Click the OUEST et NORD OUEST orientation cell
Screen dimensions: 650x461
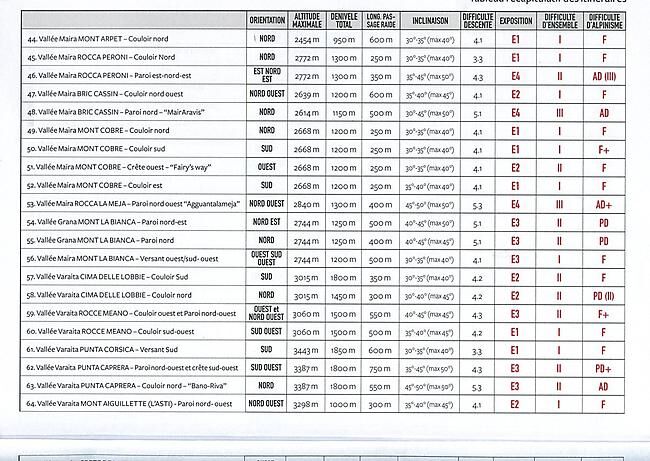(266, 313)
